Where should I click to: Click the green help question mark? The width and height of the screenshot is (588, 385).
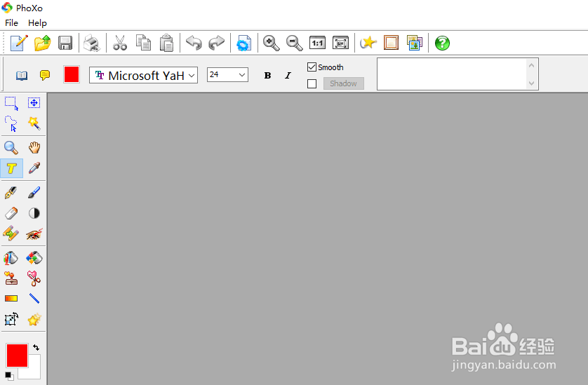(x=442, y=43)
